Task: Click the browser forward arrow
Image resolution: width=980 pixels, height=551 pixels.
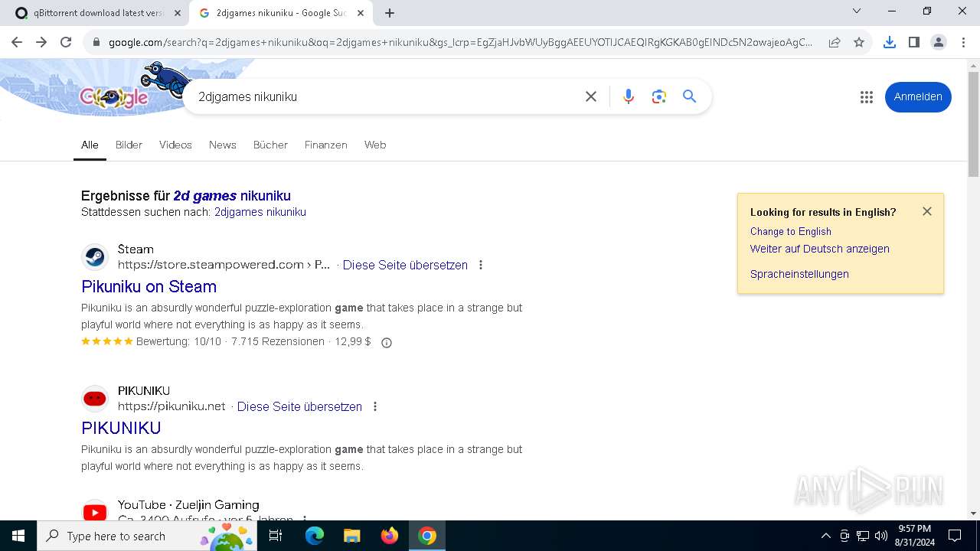Action: (41, 42)
